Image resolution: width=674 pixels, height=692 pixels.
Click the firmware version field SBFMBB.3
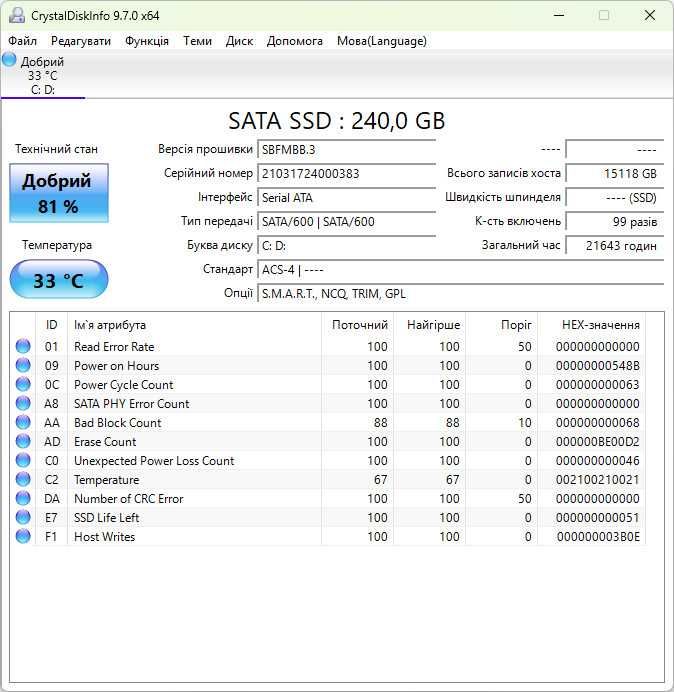(346, 150)
